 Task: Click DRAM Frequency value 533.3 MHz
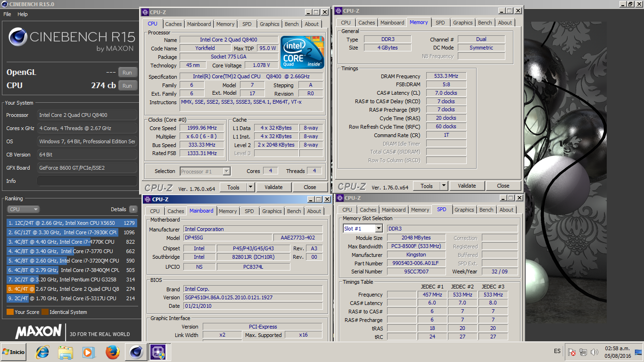click(x=446, y=76)
